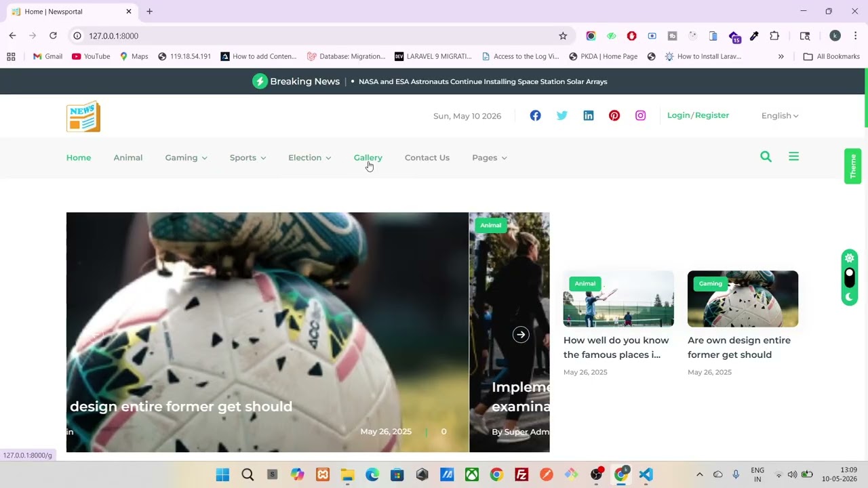Screen dimensions: 868x488
Task: Click the Newsportal site logo
Action: (x=83, y=117)
